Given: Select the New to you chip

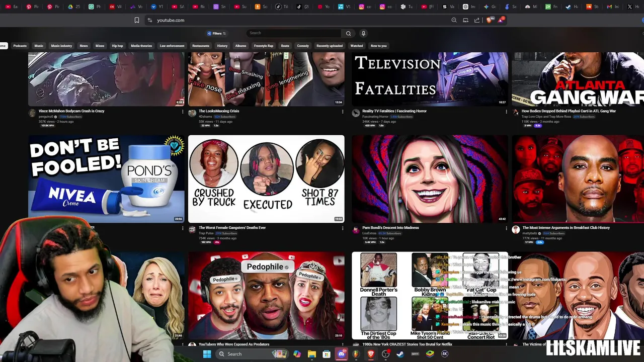Looking at the screenshot, I should click(x=378, y=46).
